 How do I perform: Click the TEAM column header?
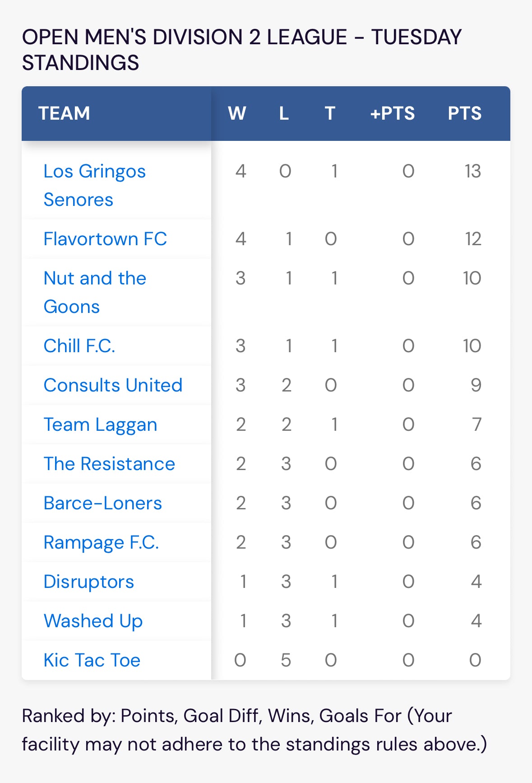point(64,113)
